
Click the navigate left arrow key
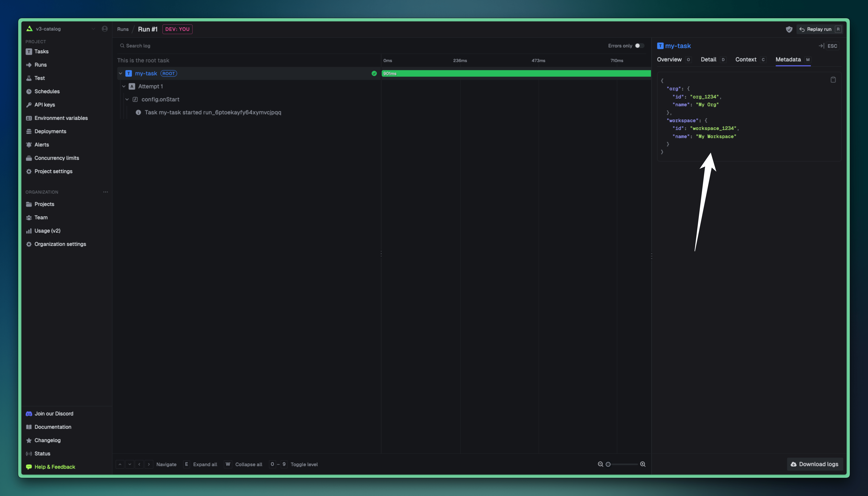[x=139, y=464]
